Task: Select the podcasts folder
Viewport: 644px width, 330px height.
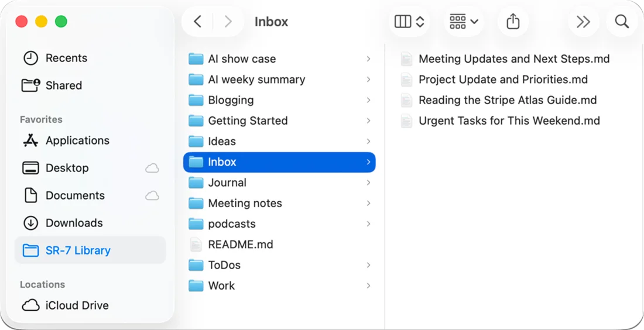Action: (279, 224)
